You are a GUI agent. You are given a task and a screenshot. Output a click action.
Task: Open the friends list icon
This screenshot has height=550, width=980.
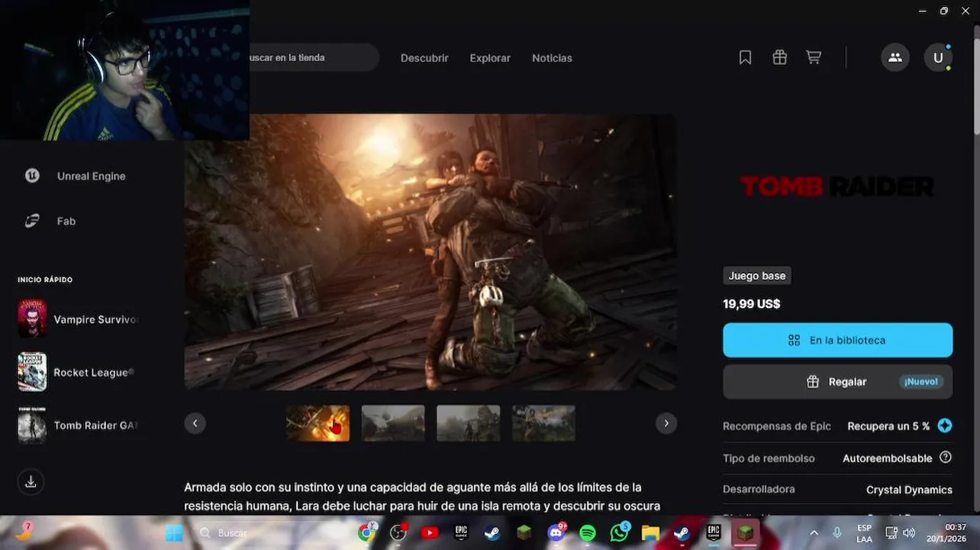pyautogui.click(x=895, y=57)
